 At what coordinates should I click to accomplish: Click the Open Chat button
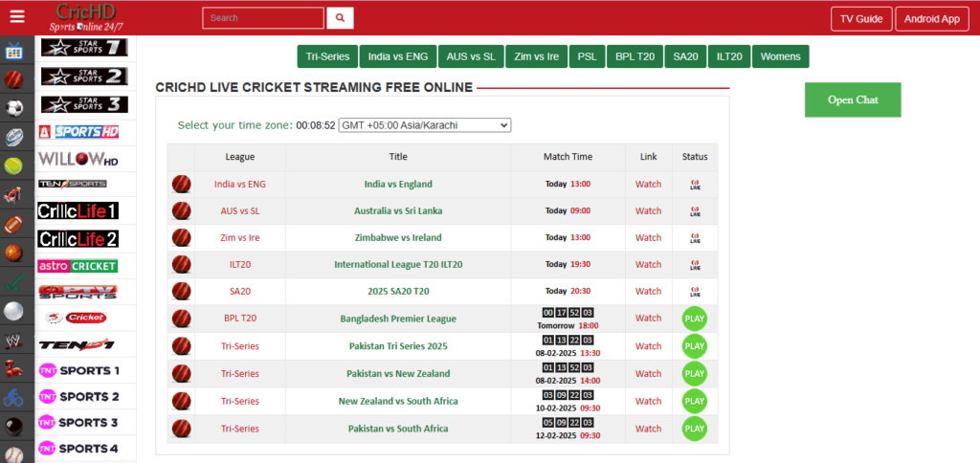852,99
